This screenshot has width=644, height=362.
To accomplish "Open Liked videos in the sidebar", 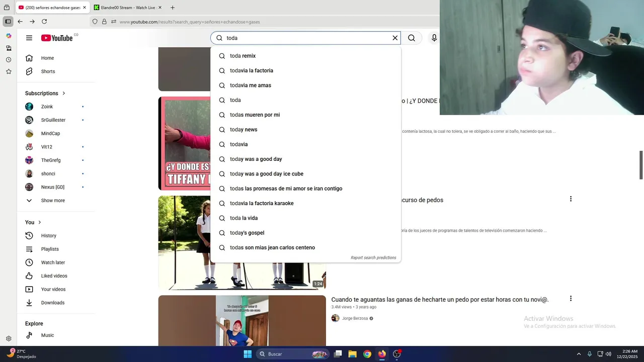I will [x=56, y=276].
